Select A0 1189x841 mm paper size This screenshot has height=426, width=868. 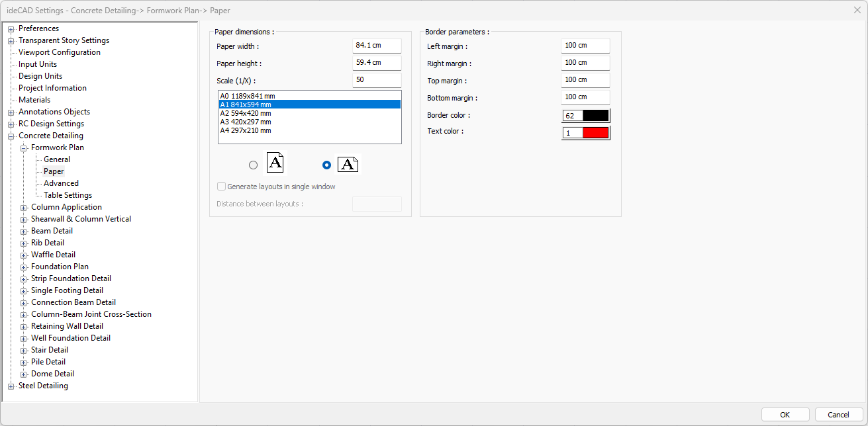click(248, 96)
